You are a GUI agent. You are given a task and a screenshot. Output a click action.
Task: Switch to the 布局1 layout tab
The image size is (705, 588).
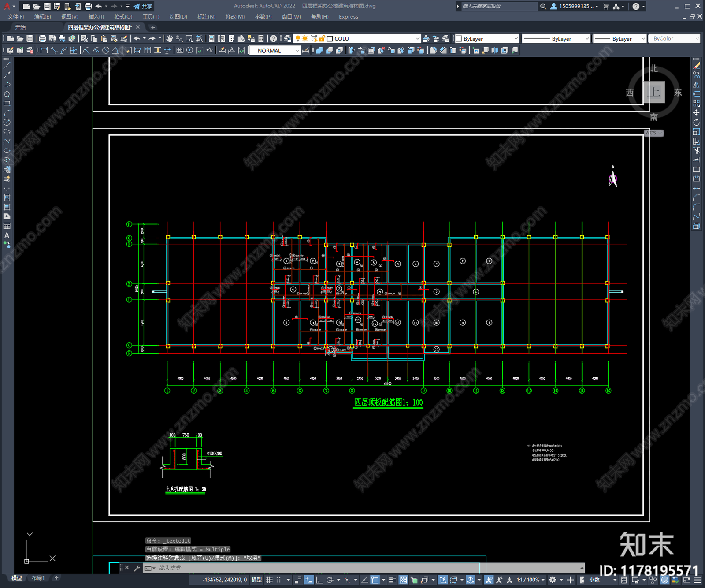38,578
